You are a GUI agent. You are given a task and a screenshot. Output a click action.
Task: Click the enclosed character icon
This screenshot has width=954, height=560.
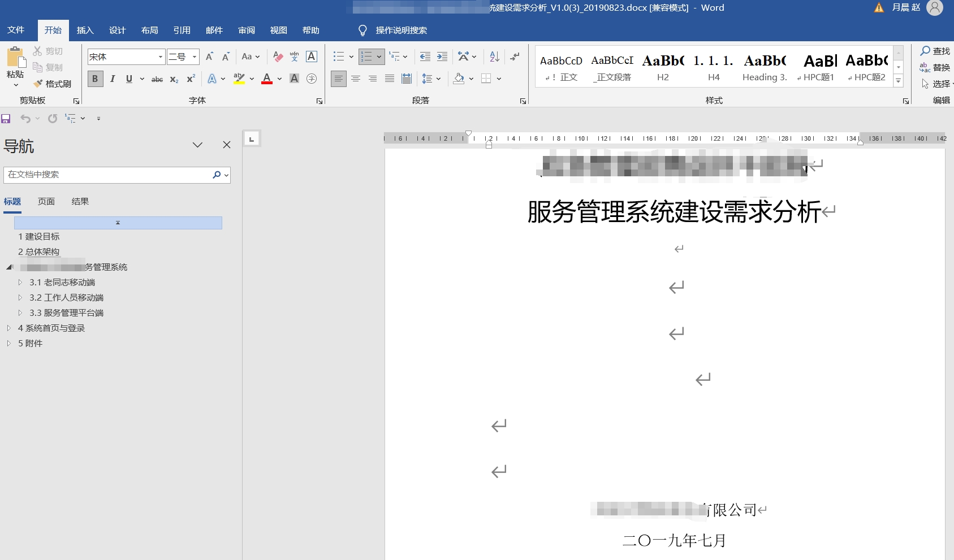(x=312, y=79)
